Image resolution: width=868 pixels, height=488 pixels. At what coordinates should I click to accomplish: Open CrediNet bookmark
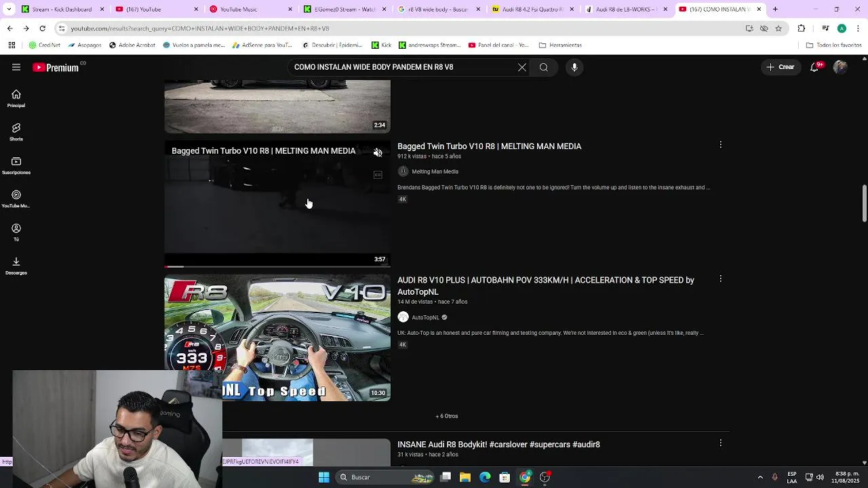tap(45, 45)
